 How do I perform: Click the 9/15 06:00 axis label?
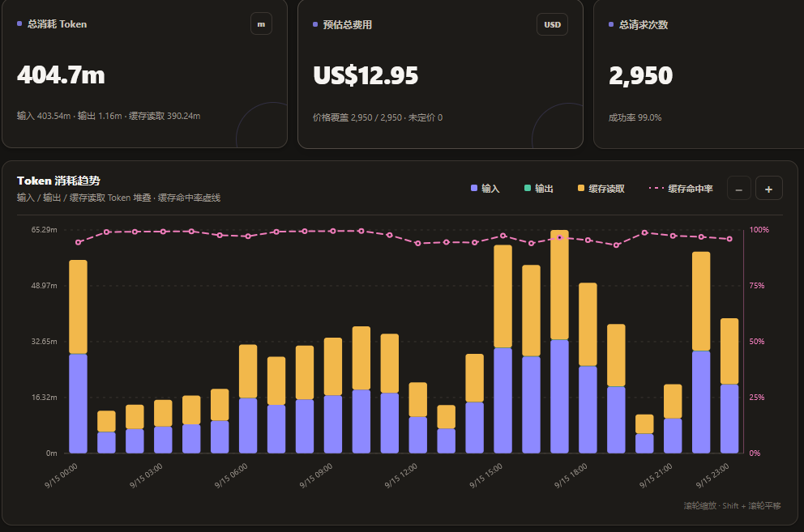(231, 475)
